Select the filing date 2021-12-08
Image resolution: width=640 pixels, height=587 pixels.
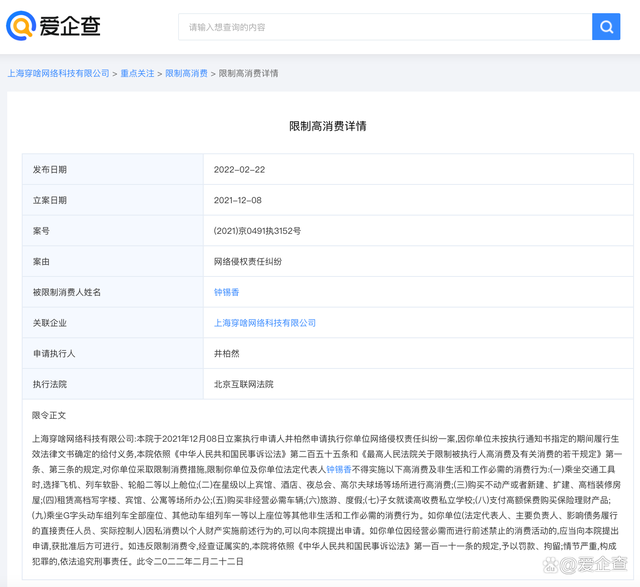pos(238,200)
